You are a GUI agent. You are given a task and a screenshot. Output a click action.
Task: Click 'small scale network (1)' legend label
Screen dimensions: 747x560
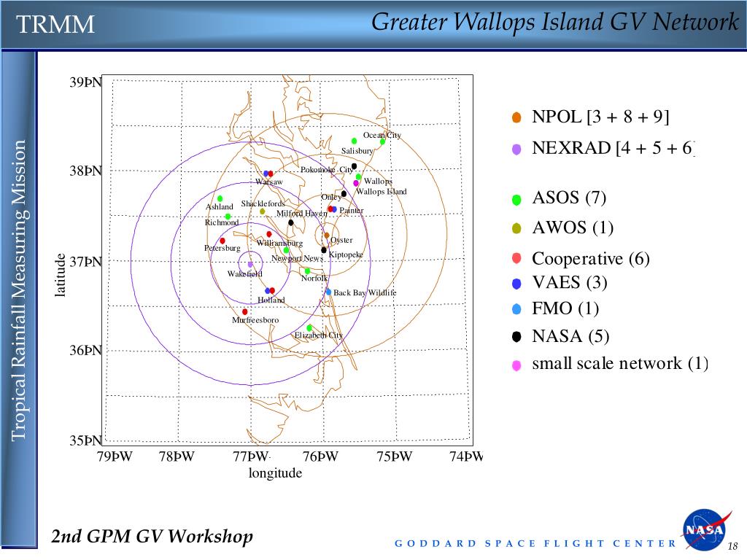pos(620,363)
